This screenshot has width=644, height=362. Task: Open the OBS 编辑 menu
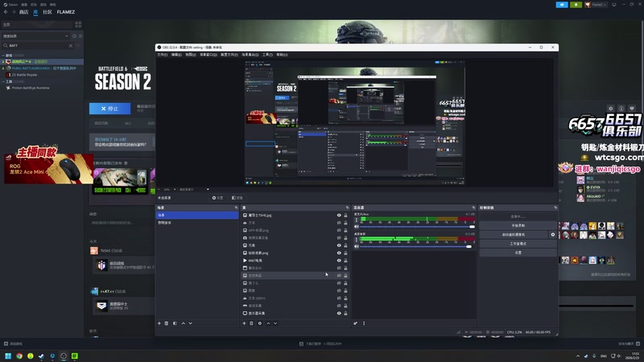[x=176, y=55]
